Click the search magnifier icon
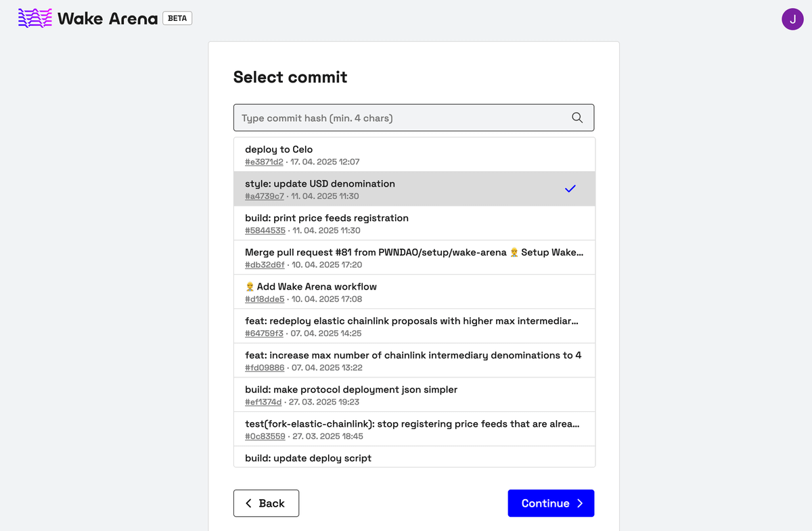The image size is (812, 531). click(x=577, y=118)
